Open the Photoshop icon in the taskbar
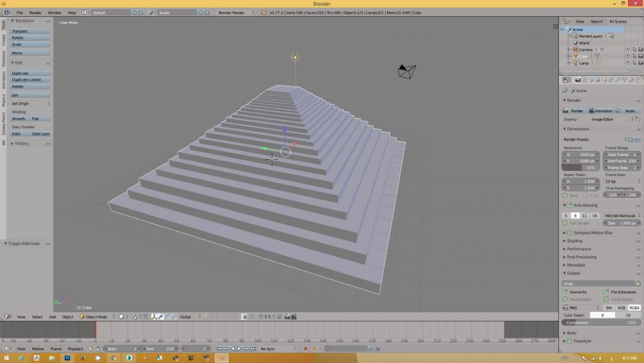This screenshot has width=644, height=363. (68, 358)
